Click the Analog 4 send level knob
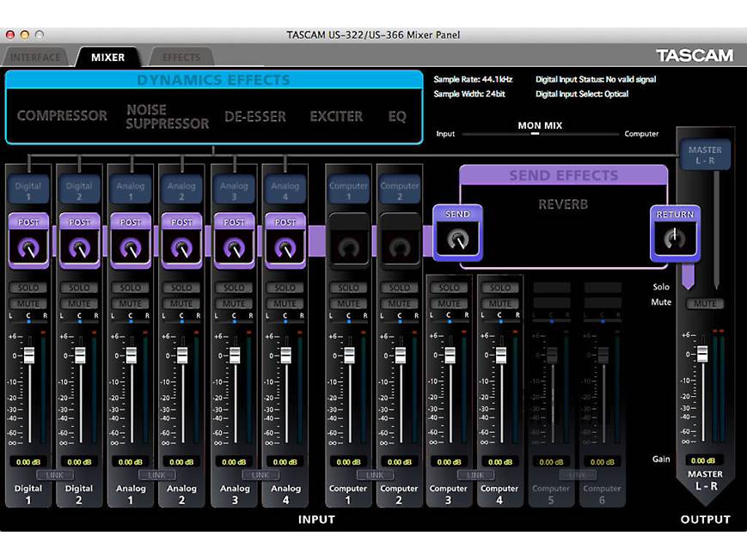 pos(285,249)
